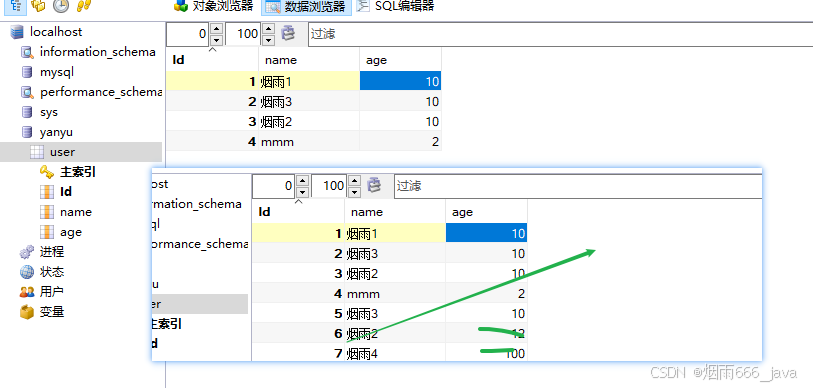Image resolution: width=813 pixels, height=388 pixels.
Task: Click the yellow box icon beside 变量
Action: pos(27,312)
